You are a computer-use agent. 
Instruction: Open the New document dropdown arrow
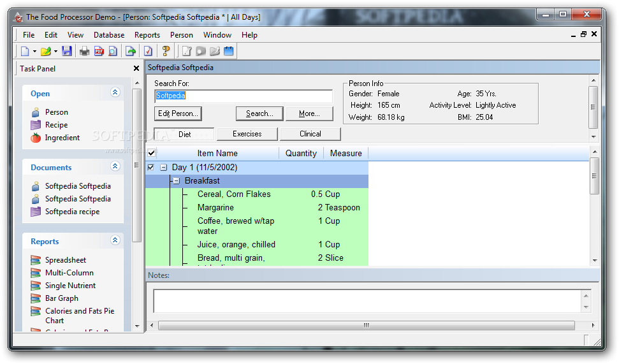[x=34, y=52]
